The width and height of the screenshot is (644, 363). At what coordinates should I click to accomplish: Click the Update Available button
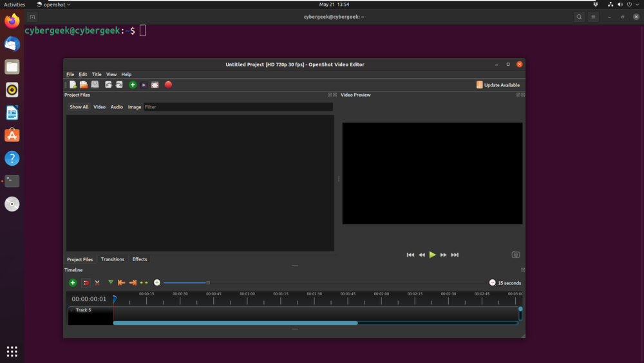click(498, 85)
